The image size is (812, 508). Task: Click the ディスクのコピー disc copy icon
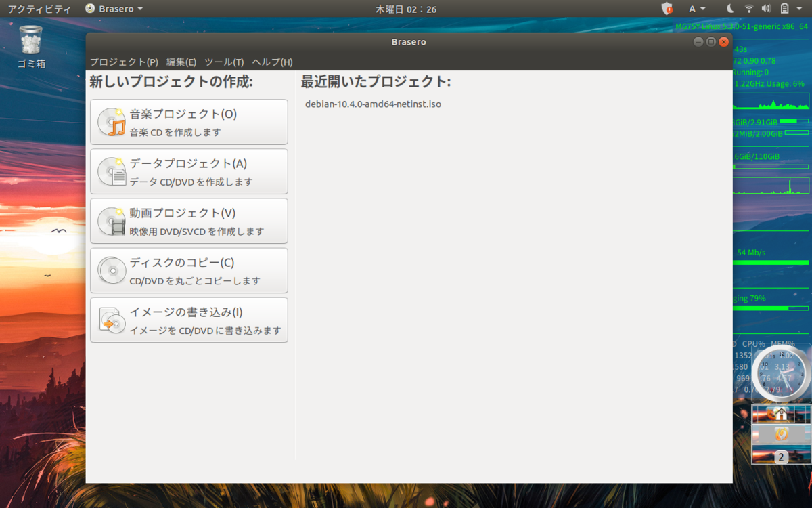tap(112, 270)
